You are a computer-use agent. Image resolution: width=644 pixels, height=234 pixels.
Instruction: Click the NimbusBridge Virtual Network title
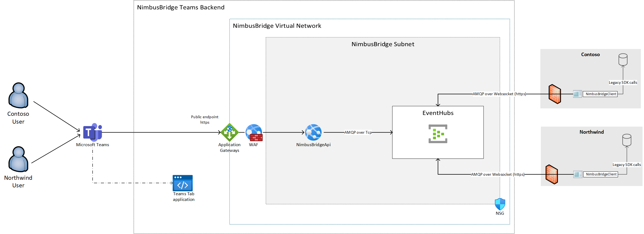click(x=277, y=26)
